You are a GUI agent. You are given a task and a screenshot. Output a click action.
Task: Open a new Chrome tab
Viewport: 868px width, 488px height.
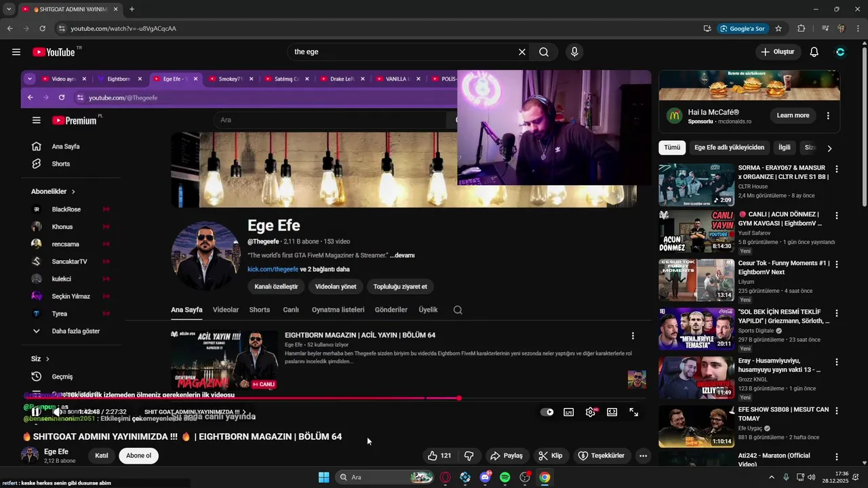pos(132,9)
